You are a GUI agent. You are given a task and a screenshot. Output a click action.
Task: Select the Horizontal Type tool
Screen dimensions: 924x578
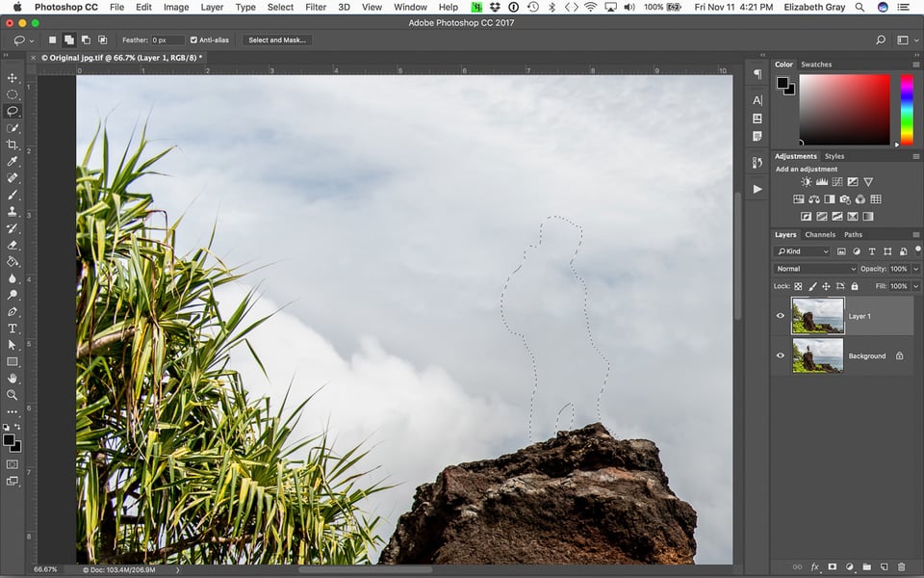(x=12, y=328)
